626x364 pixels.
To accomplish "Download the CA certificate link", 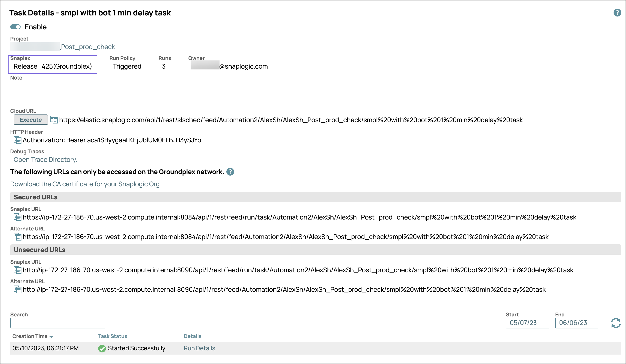I will (x=86, y=184).
